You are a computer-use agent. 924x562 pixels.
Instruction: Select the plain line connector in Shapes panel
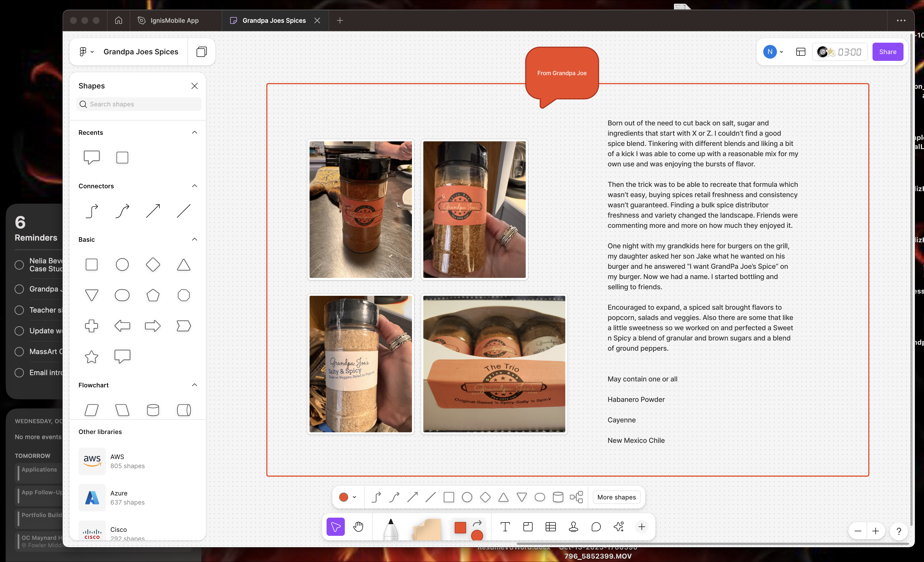[x=184, y=211]
